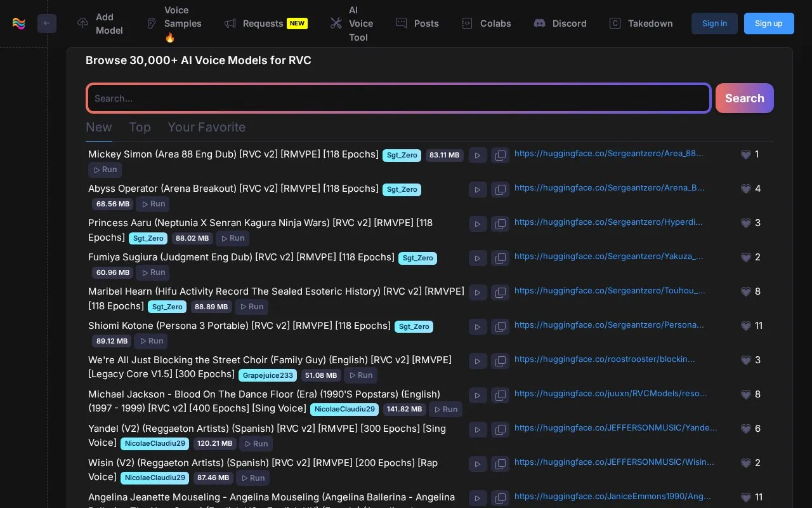Copy link for Princess Aaru model

(x=501, y=224)
